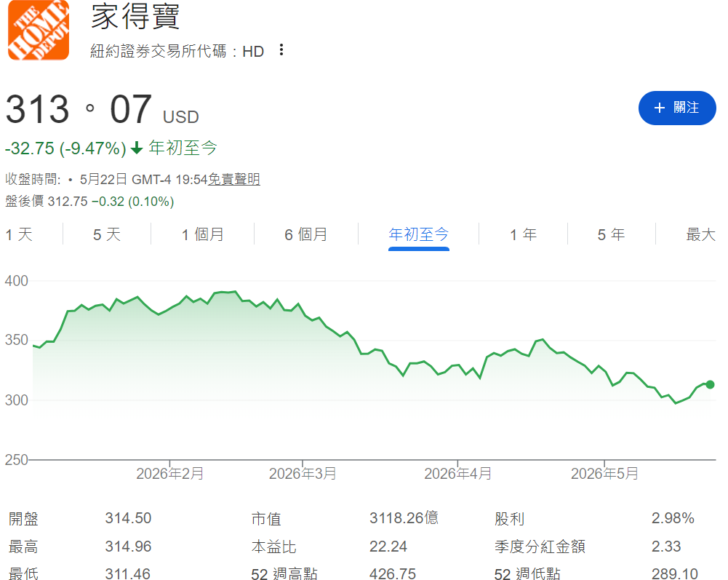Open the three-dot more options menu

tap(281, 50)
